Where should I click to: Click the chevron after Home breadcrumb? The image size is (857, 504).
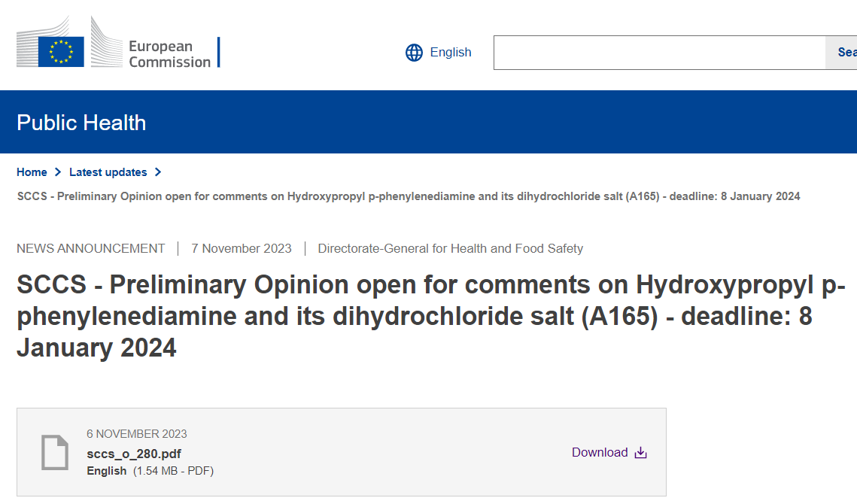58,172
